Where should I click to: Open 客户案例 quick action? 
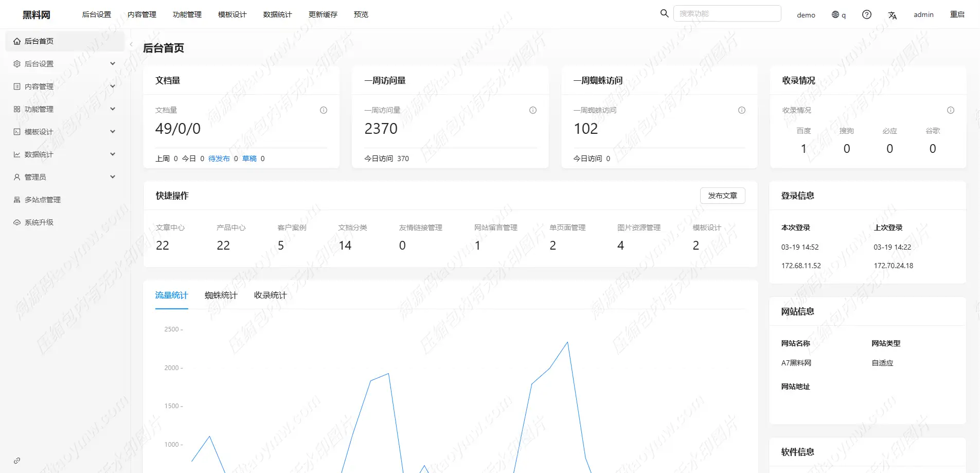[x=292, y=227]
